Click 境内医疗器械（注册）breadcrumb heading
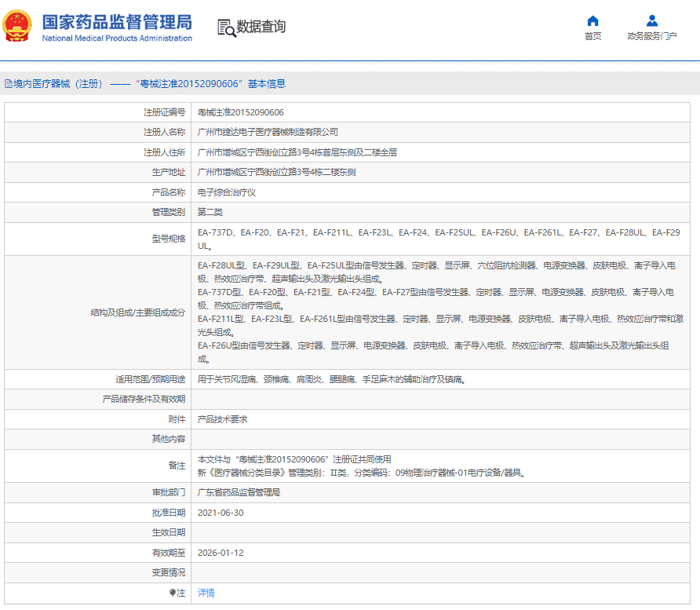Viewport: 700px width, 610px height. point(59,83)
